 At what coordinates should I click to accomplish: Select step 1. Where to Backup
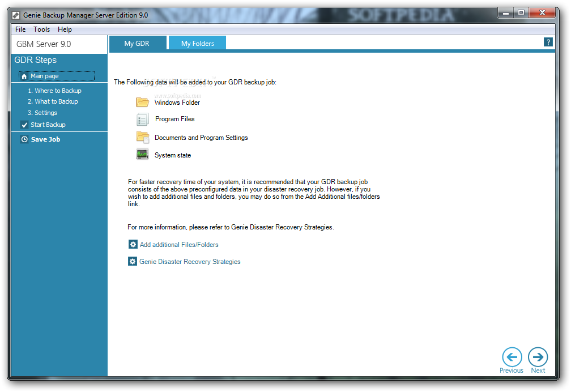tap(54, 90)
